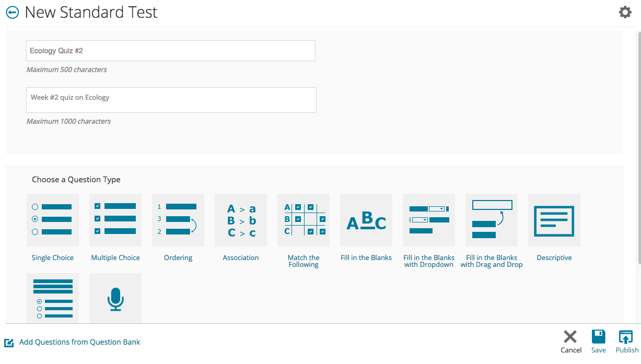
Task: Select the Fill in the Blanks icon
Action: tap(366, 220)
